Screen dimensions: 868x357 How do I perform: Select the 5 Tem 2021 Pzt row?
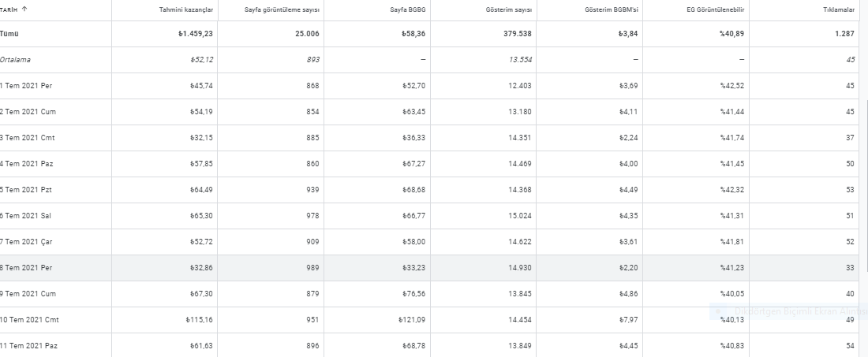(429, 190)
